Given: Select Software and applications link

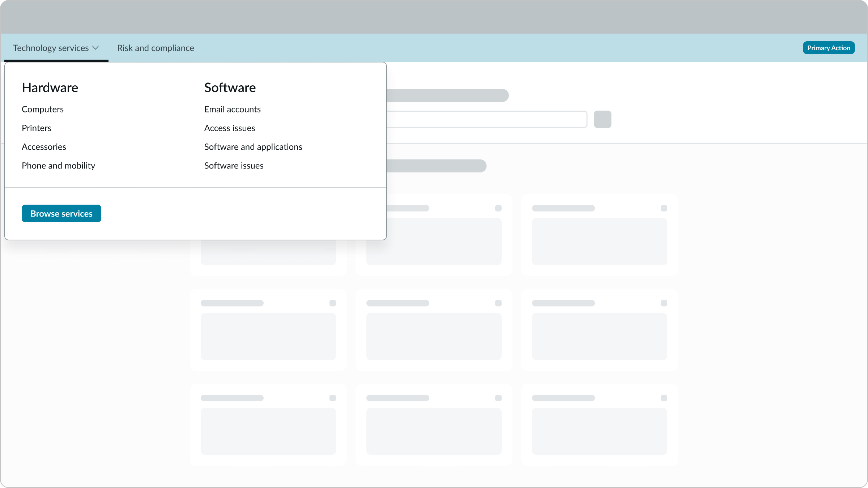Looking at the screenshot, I should (x=253, y=146).
